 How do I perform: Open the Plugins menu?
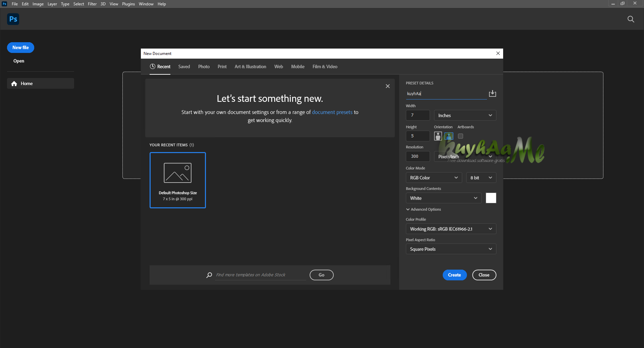coord(128,4)
